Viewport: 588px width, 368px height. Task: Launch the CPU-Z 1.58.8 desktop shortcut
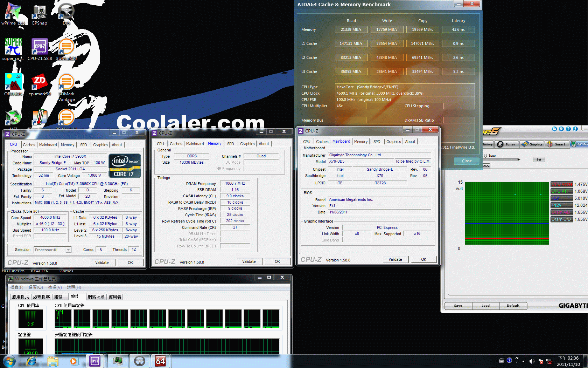(x=40, y=49)
